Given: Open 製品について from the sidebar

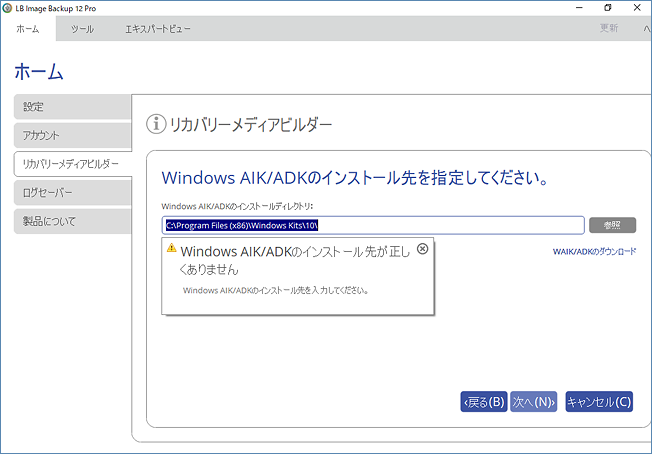Looking at the screenshot, I should tap(72, 221).
